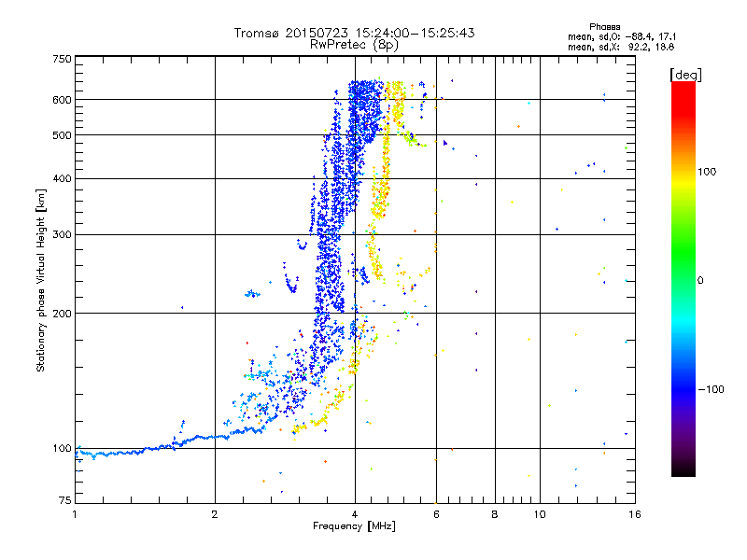Click the y-axis tick label '750'
Viewport: 747px width, 560px height.
tap(62, 59)
